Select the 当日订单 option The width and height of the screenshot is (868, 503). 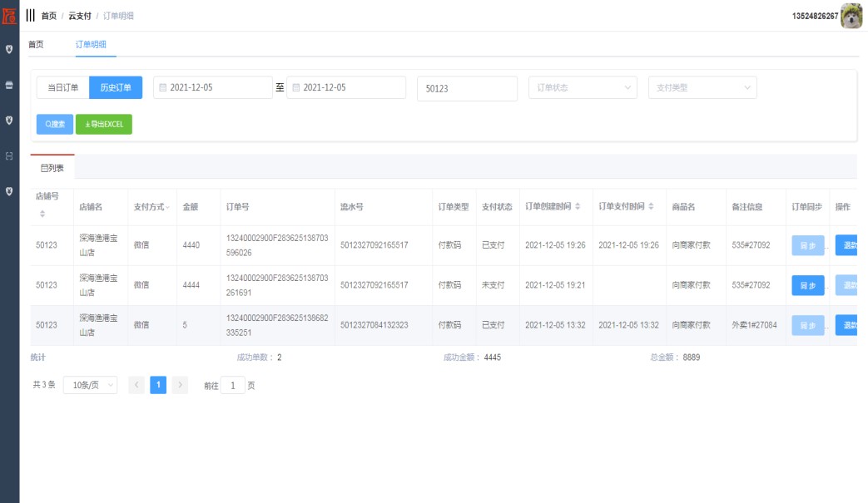coord(62,87)
